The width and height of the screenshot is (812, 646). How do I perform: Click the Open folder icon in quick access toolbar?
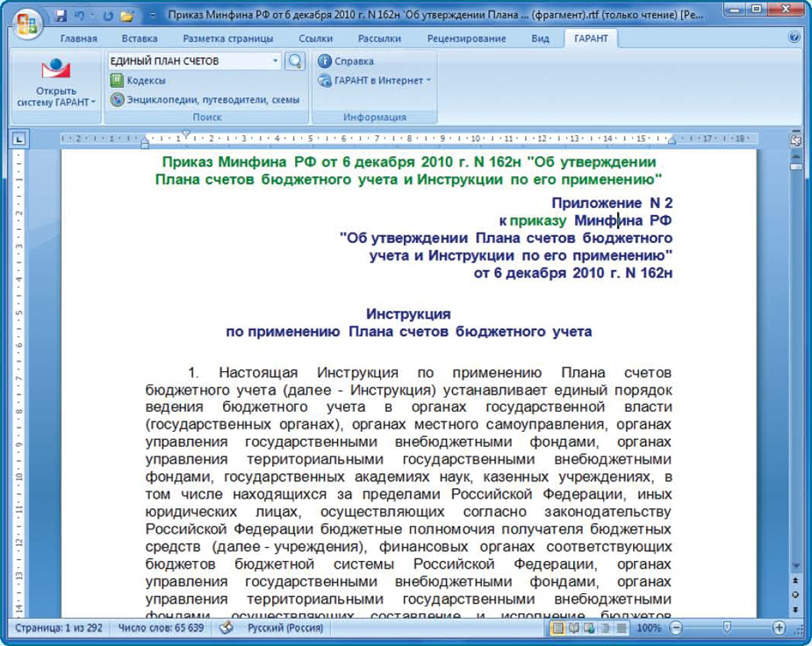[x=127, y=16]
